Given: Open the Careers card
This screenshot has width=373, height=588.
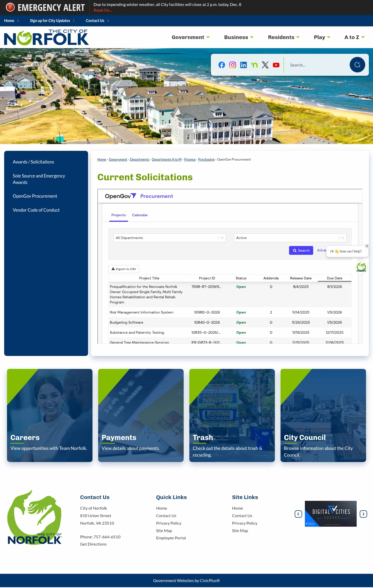Looking at the screenshot, I should tap(50, 415).
